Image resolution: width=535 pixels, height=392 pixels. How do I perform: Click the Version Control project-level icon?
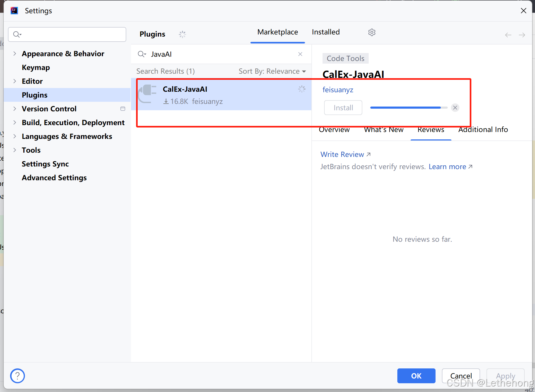click(123, 109)
